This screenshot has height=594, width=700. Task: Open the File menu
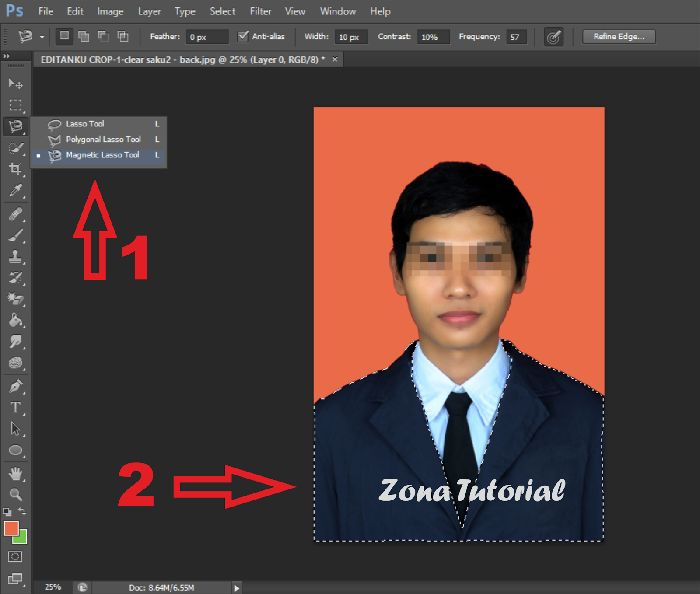click(46, 11)
